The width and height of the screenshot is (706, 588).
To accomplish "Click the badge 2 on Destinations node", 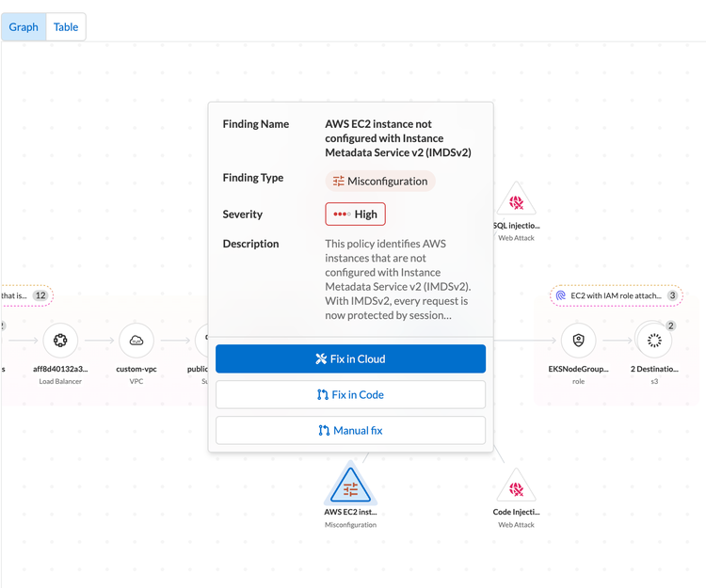I will coord(670,326).
